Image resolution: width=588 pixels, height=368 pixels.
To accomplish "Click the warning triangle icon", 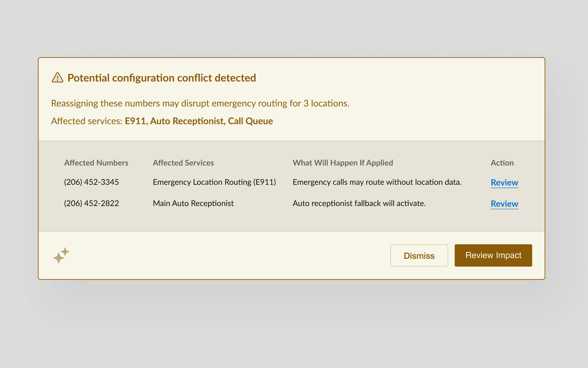I will (x=57, y=78).
